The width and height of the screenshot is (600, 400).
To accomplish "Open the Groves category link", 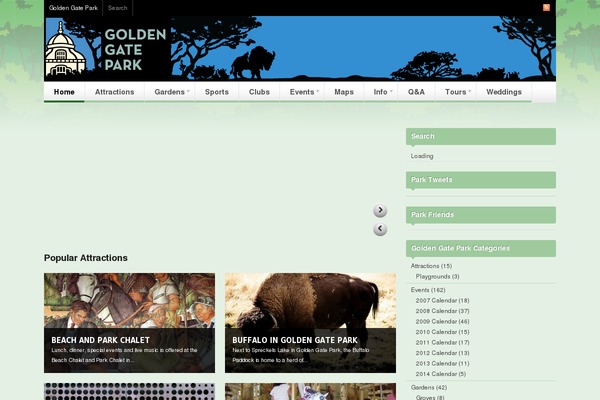I will 430,397.
